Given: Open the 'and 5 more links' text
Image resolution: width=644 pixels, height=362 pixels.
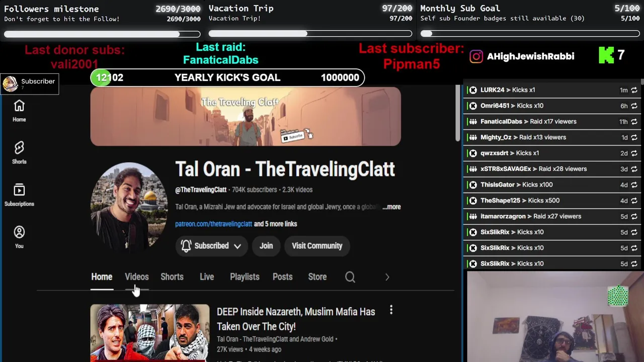Looking at the screenshot, I should (275, 224).
